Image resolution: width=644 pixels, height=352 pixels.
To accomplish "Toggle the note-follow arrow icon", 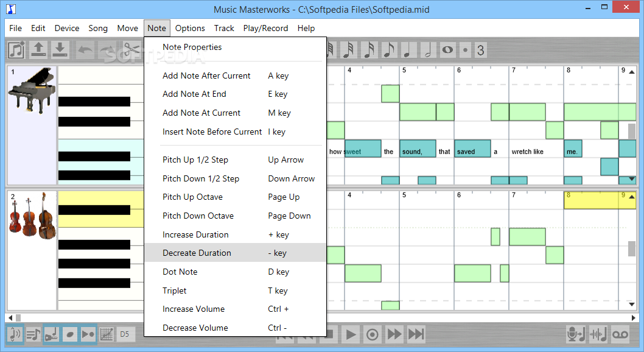I will (x=88, y=334).
